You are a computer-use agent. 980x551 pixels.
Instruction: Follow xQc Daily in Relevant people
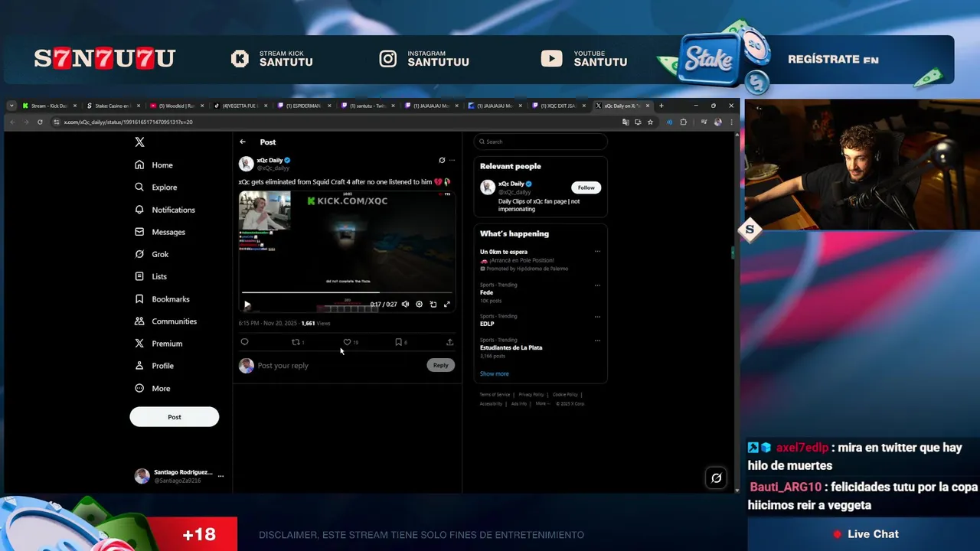(586, 187)
